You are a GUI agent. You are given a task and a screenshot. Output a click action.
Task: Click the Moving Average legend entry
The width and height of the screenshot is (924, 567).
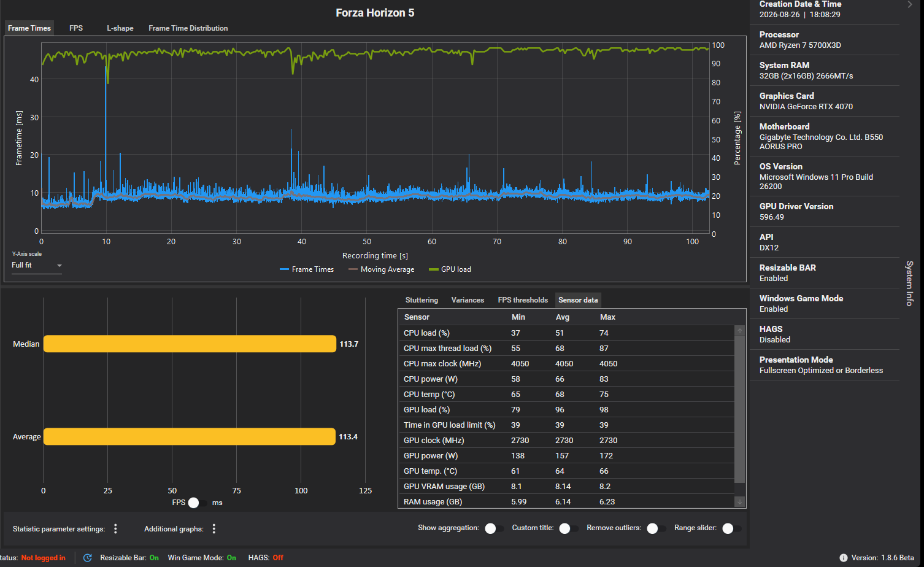coord(382,269)
